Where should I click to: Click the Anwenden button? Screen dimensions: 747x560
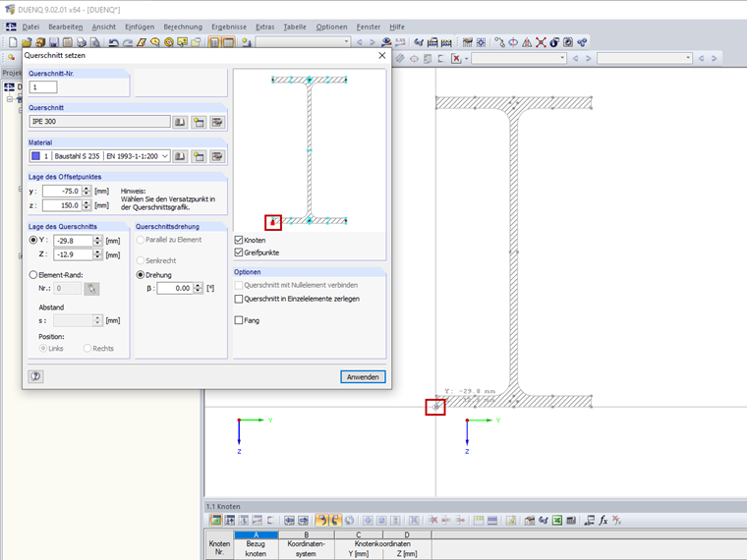point(363,376)
